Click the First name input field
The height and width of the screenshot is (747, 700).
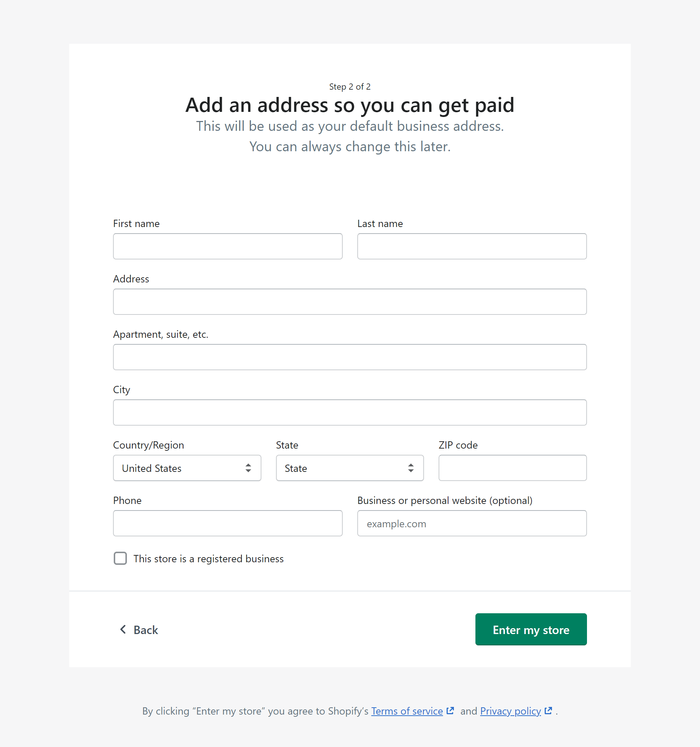tap(227, 246)
